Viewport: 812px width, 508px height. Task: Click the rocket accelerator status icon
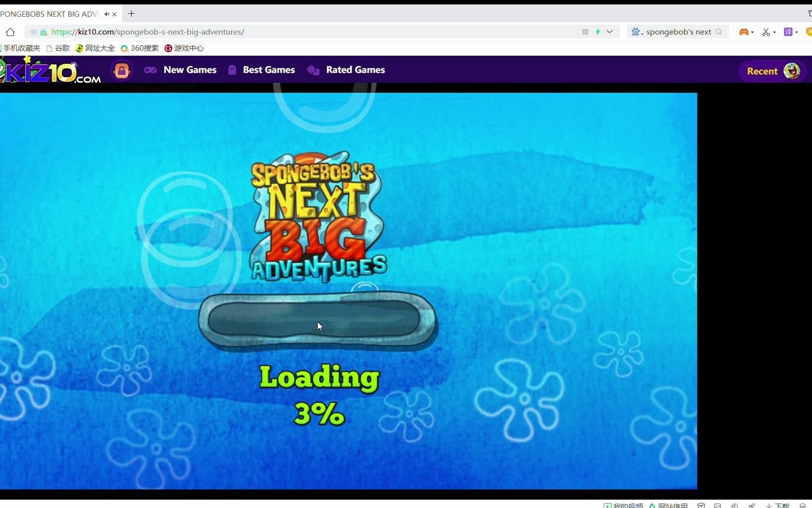pos(752,505)
